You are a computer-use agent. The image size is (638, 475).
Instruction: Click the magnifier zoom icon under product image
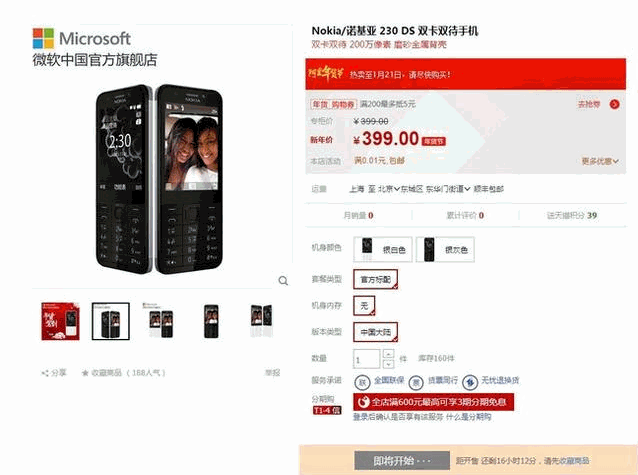[283, 281]
